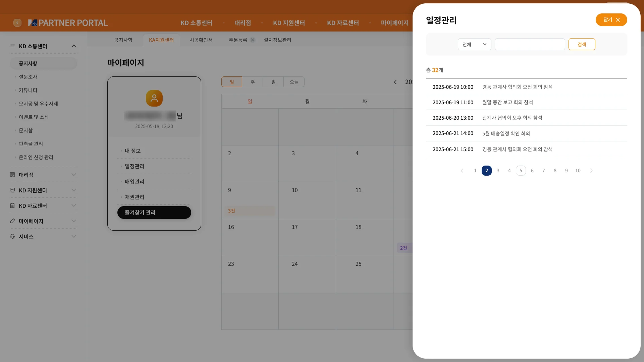This screenshot has height=362, width=644.
Task: Go to pagination page 10
Action: coord(578,171)
